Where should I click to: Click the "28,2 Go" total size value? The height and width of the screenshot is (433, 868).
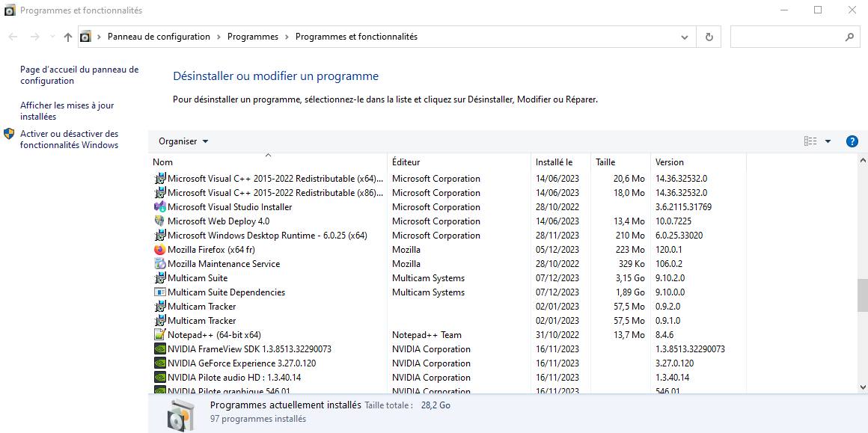435,405
